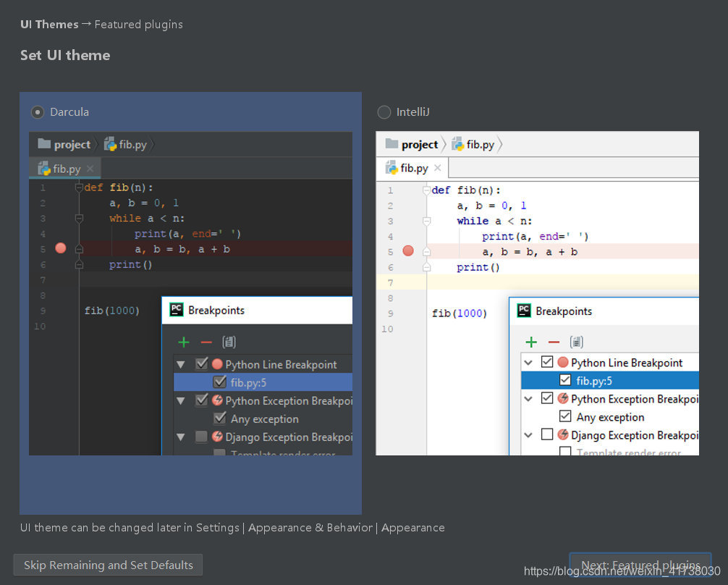The height and width of the screenshot is (585, 728).
Task: Click red breakpoint dot in Darcula preview
Action: 60,248
